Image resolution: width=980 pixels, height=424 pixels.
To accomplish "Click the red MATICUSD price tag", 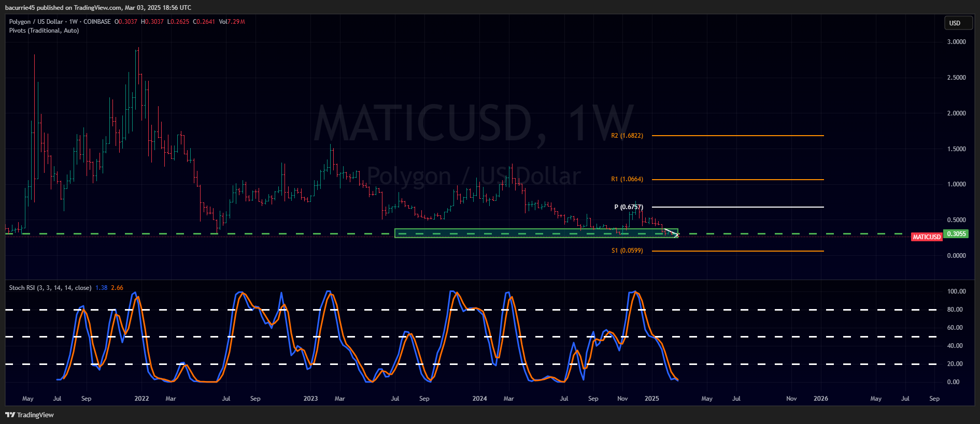I will 927,237.
